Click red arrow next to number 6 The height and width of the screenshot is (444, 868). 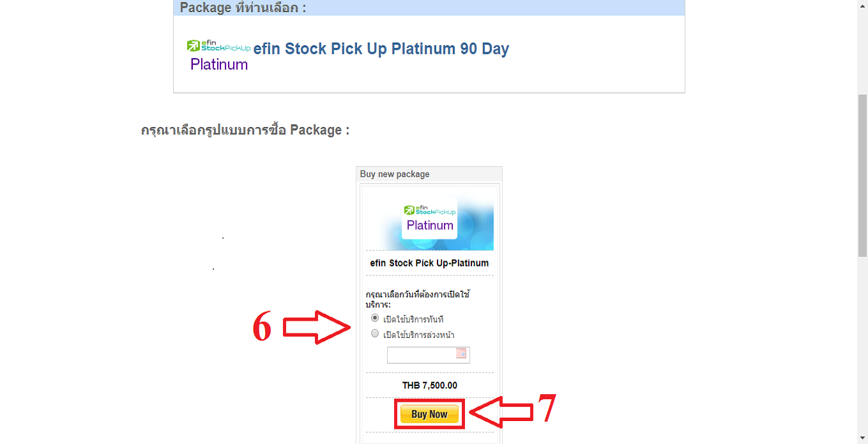coord(317,328)
